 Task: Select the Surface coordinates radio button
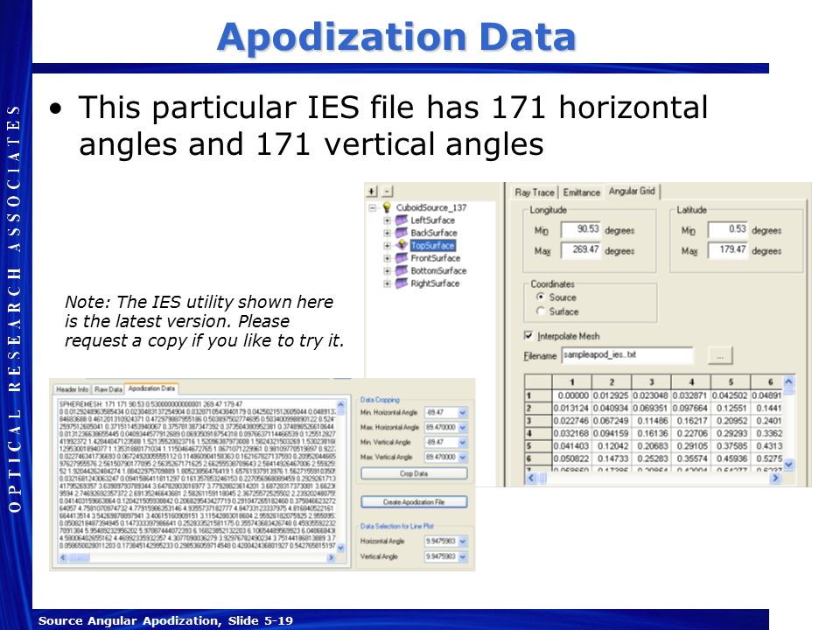coord(541,311)
